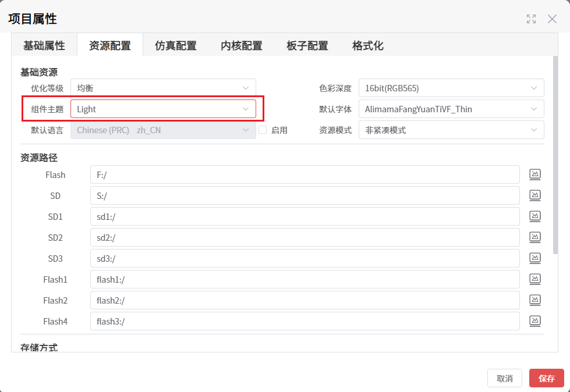Toggle the dialog fullscreen expand icon
The image size is (570, 392).
click(x=531, y=19)
